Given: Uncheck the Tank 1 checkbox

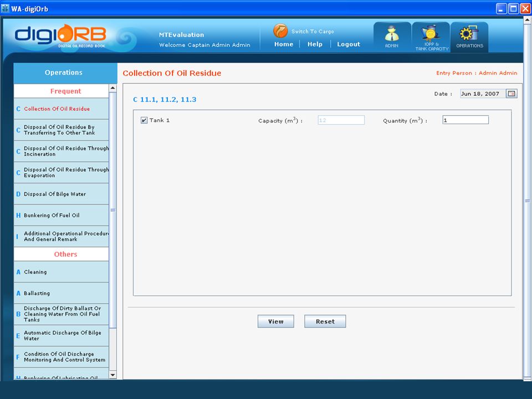Looking at the screenshot, I should click(x=144, y=120).
